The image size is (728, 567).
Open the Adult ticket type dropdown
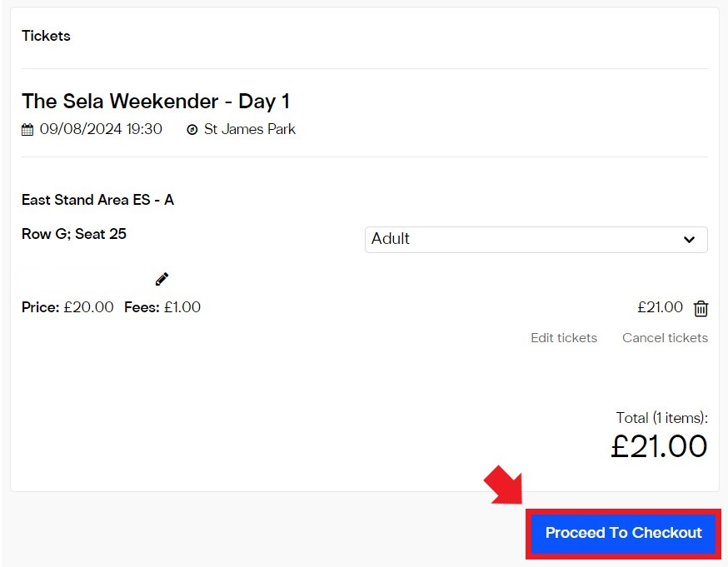coord(536,239)
